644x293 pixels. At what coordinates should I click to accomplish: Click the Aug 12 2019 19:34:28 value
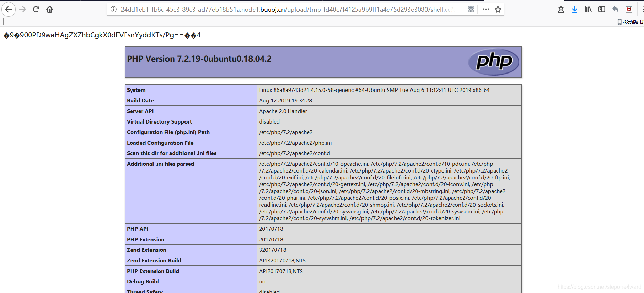tap(286, 101)
